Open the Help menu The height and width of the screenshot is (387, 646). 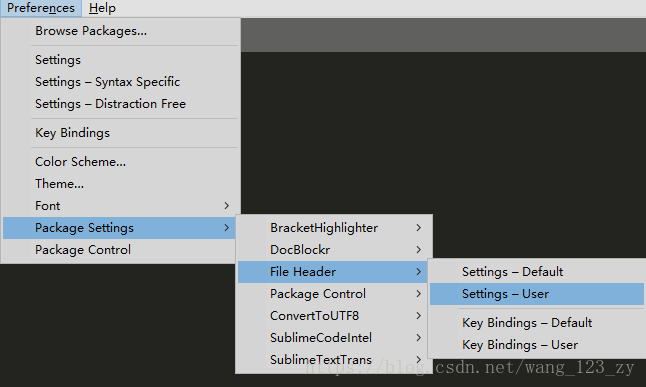pos(102,8)
